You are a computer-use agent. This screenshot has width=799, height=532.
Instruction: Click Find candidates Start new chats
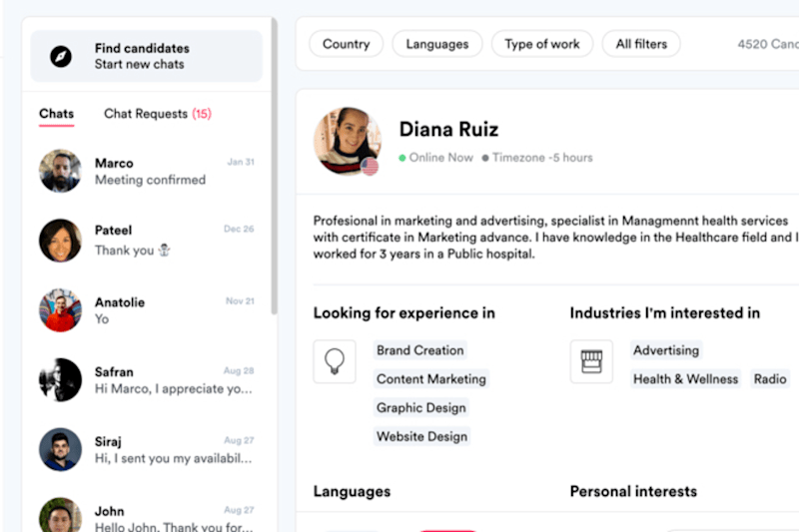[x=147, y=56]
